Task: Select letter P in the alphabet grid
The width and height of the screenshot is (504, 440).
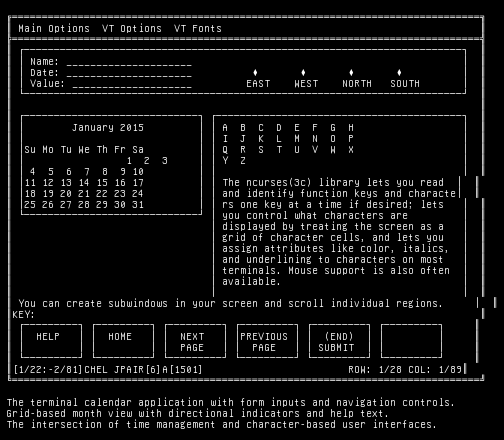Action: [351, 139]
